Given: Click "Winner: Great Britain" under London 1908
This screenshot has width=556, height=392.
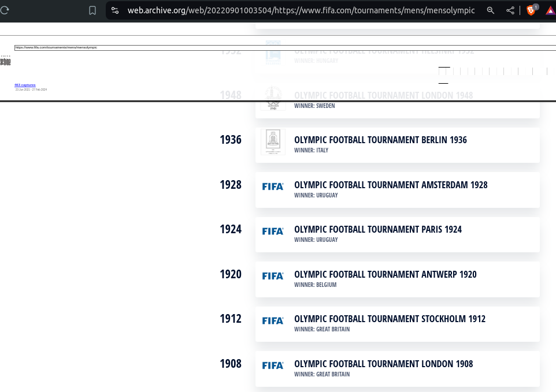Looking at the screenshot, I should tap(322, 375).
